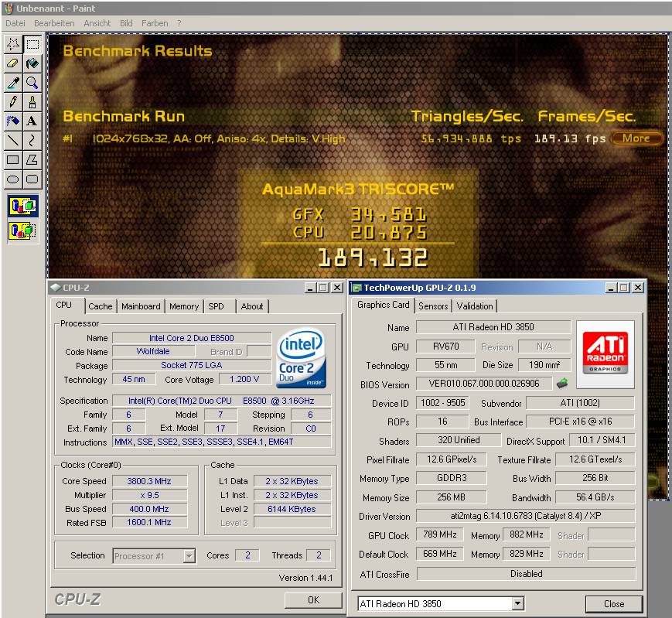
Task: Open the Memory tab in CPU-Z
Action: click(184, 306)
